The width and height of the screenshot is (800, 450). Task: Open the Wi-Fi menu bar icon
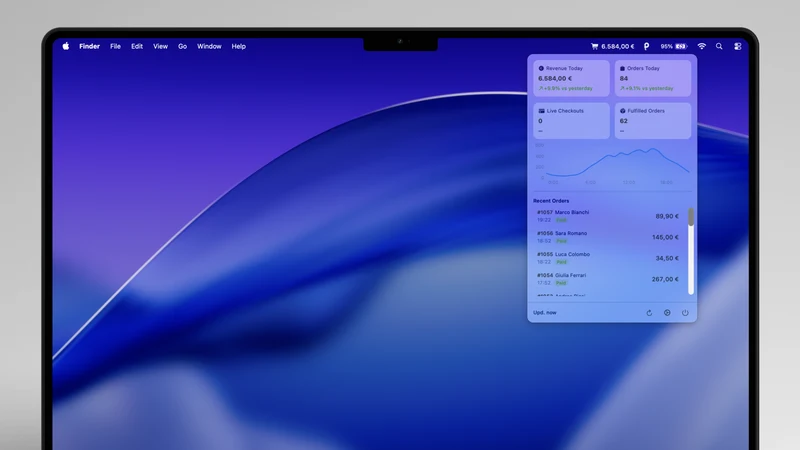[x=702, y=46]
